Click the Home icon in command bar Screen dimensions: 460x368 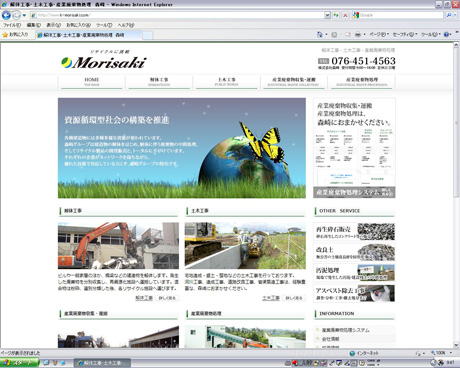(x=320, y=34)
